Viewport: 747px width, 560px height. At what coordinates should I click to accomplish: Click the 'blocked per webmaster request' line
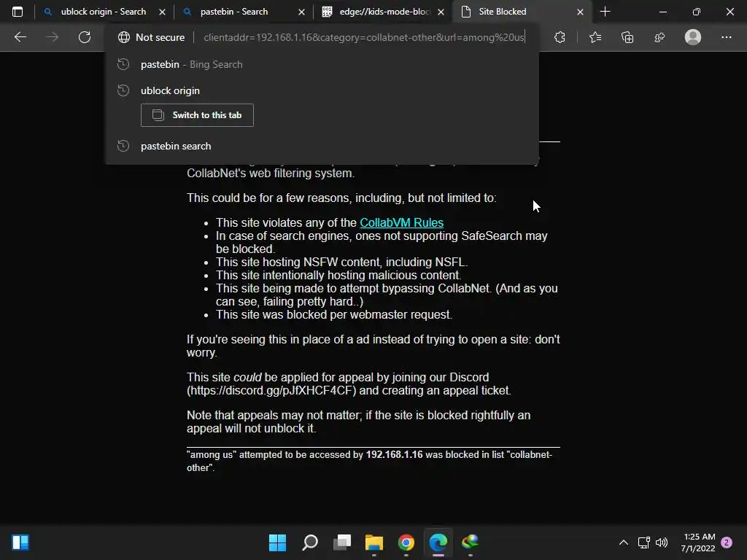tap(334, 315)
